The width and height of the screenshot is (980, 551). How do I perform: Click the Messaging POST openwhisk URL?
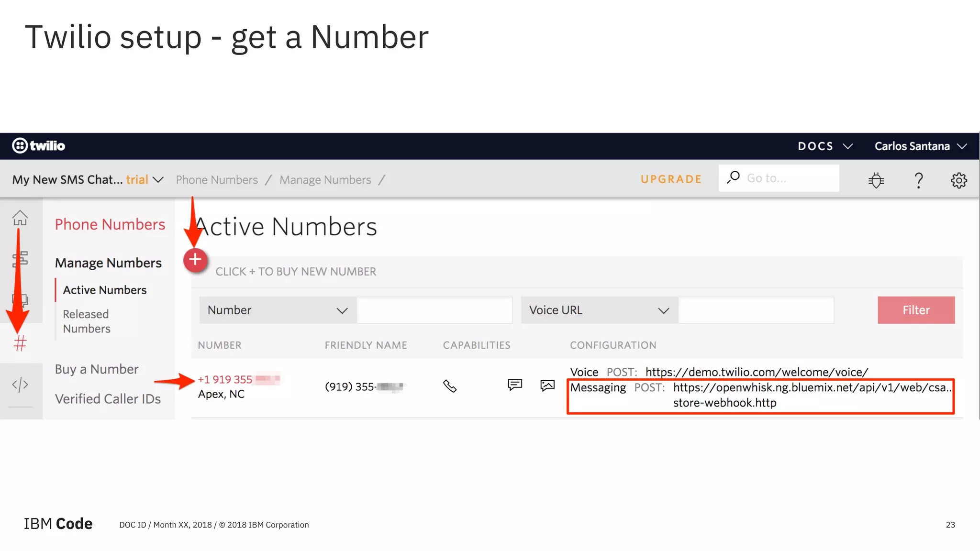(812, 395)
